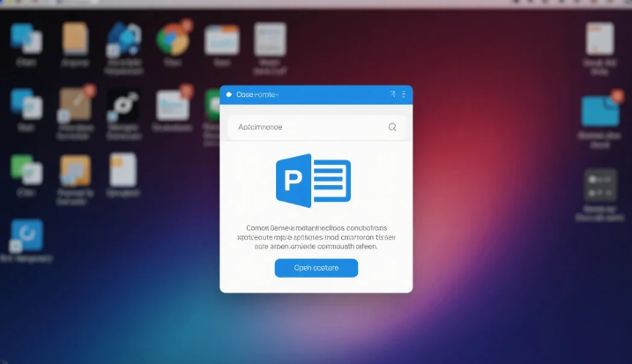This screenshot has width=632, height=364.
Task: Open the top-left blue overlapping-windows icon
Action: [26, 40]
